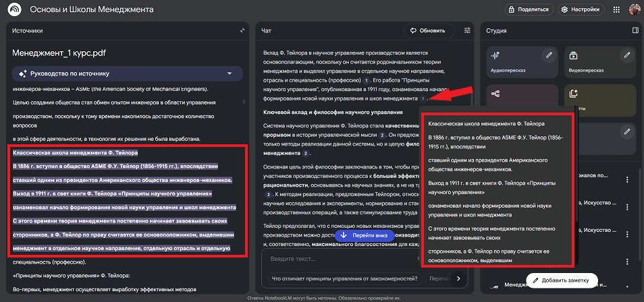Open Google apps grid
This screenshot has width=644, height=302.
pos(616,9)
